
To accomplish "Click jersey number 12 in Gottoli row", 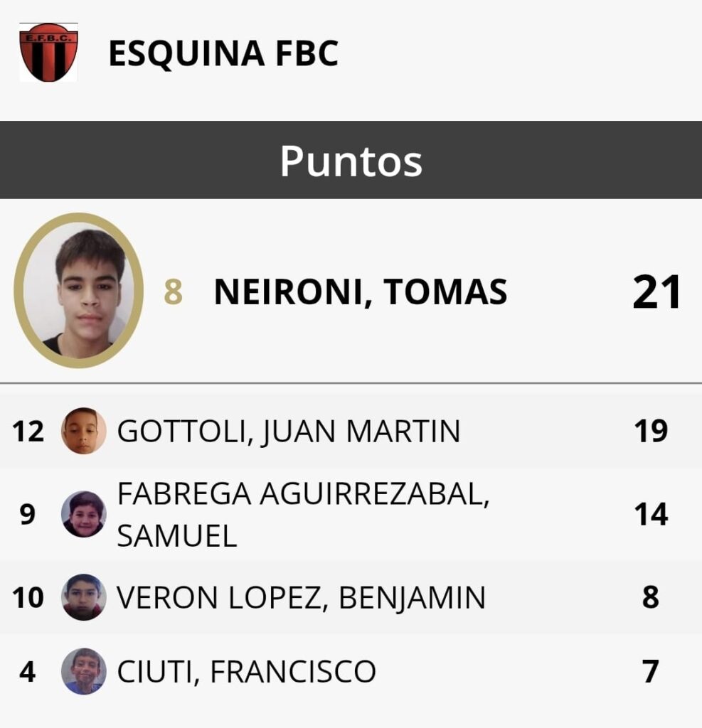I will (x=28, y=432).
